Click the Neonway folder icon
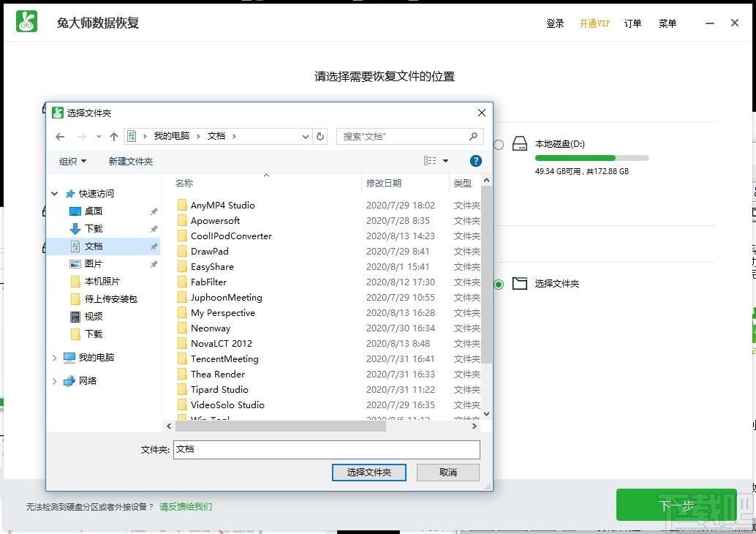 click(x=182, y=328)
